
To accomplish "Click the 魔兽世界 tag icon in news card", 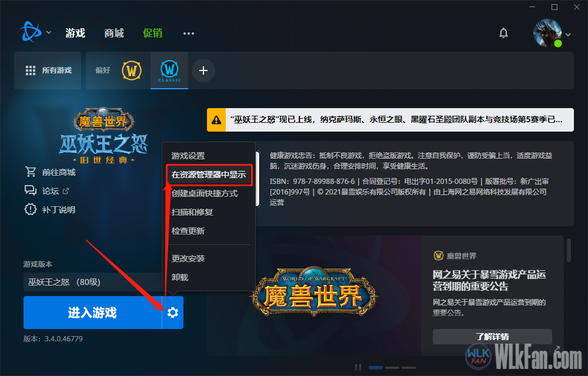I will [439, 256].
